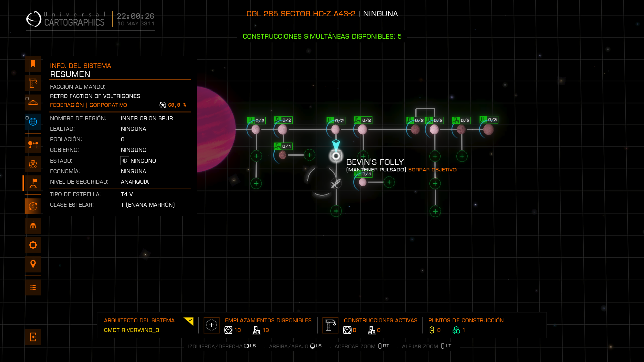644x362 pixels.
Task: Select the colonisation flag sidebar icon
Action: tap(33, 183)
